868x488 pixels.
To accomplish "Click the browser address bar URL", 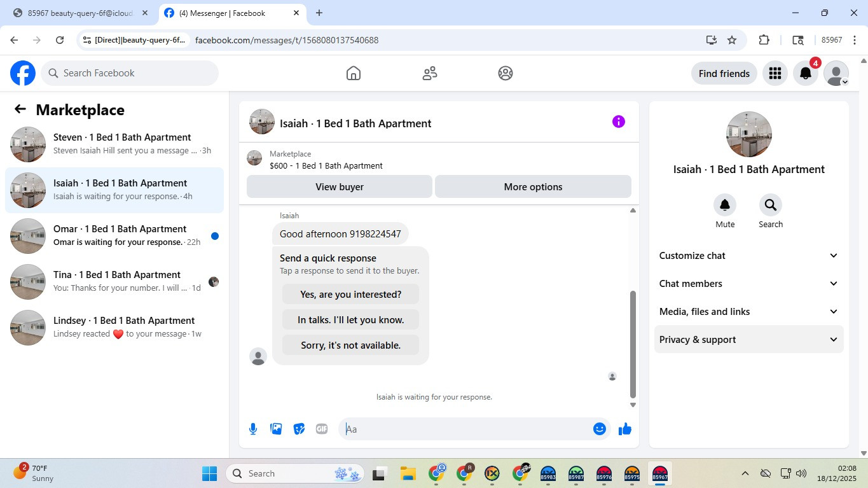I will [287, 40].
